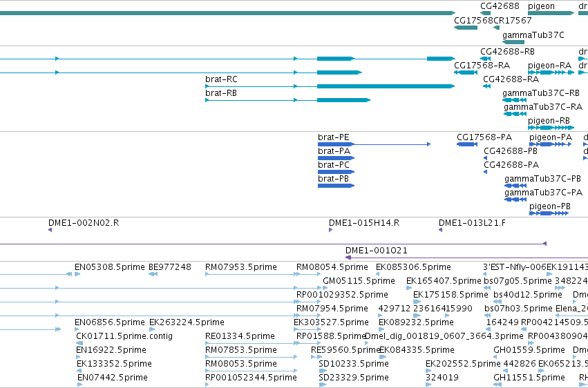This screenshot has height=388, width=588.
Task: Click the RM07853.5prime EST label
Action: 241,351
